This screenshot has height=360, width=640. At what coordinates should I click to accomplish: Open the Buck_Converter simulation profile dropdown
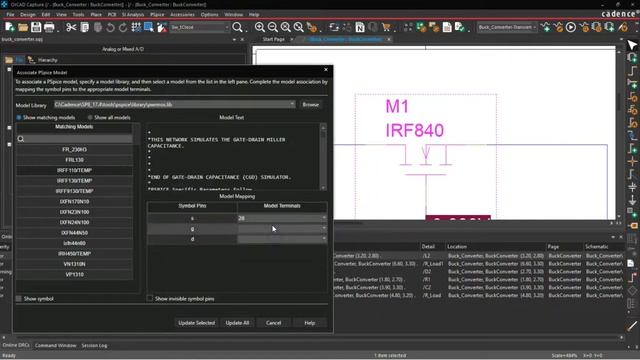(x=534, y=27)
